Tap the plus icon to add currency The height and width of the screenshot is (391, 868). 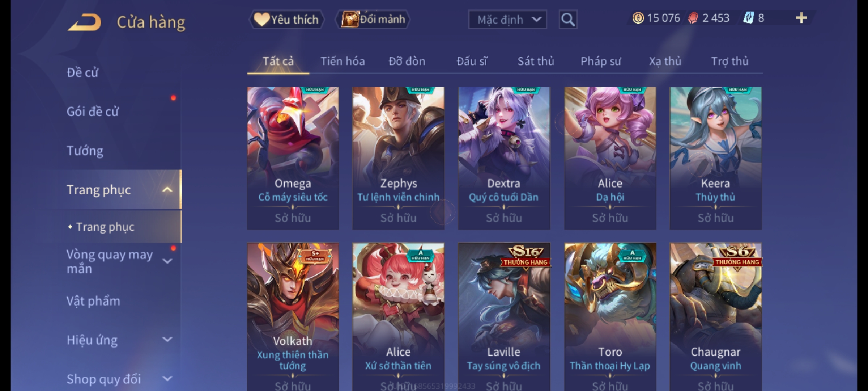[x=801, y=18]
